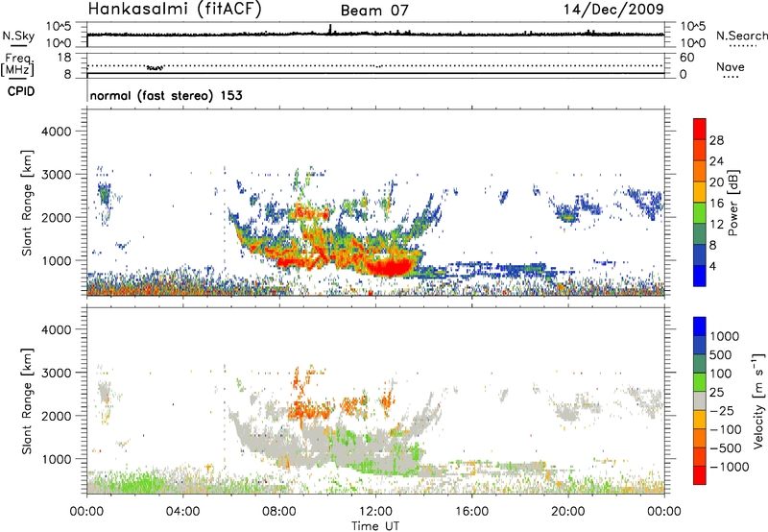Click the "-25" velocity color bar label
Image resolution: width=768 pixels, height=532 pixels.
click(x=722, y=411)
